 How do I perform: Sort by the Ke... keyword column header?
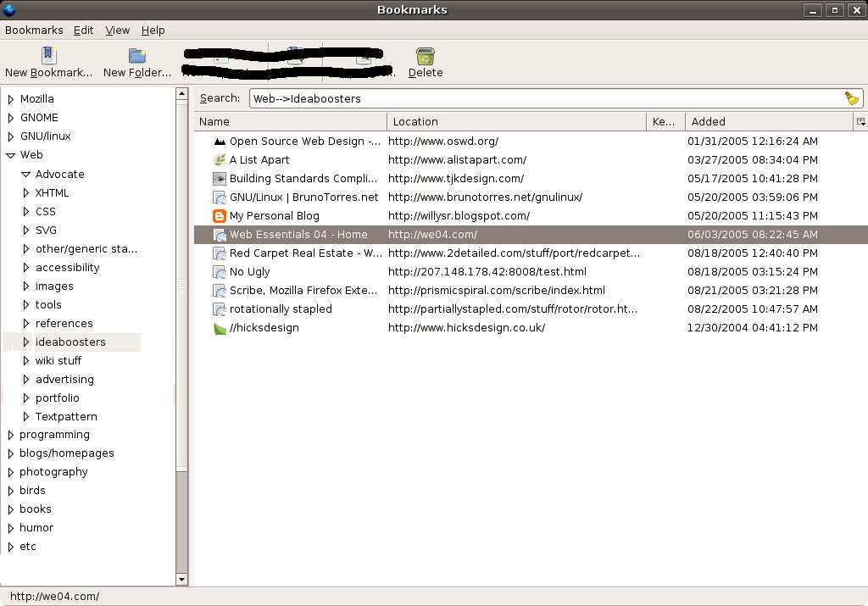coord(665,121)
